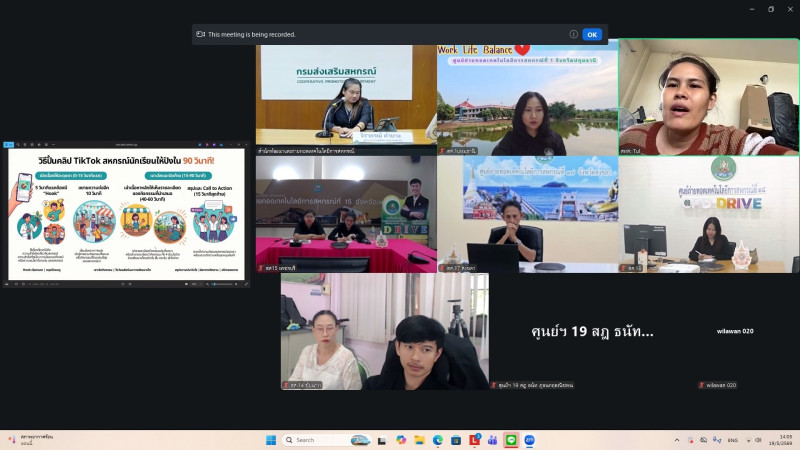
Task: Select the Tul speaker video tile
Action: pyautogui.click(x=709, y=97)
